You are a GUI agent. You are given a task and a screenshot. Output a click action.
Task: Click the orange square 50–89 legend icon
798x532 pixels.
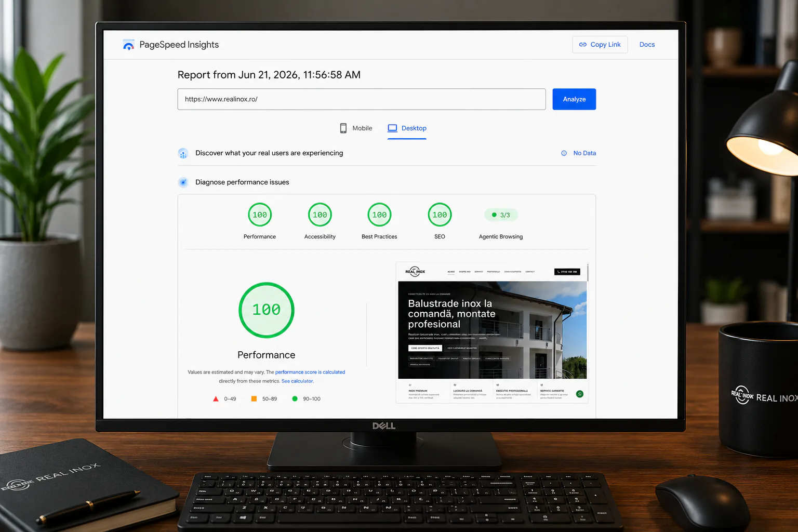tap(254, 399)
